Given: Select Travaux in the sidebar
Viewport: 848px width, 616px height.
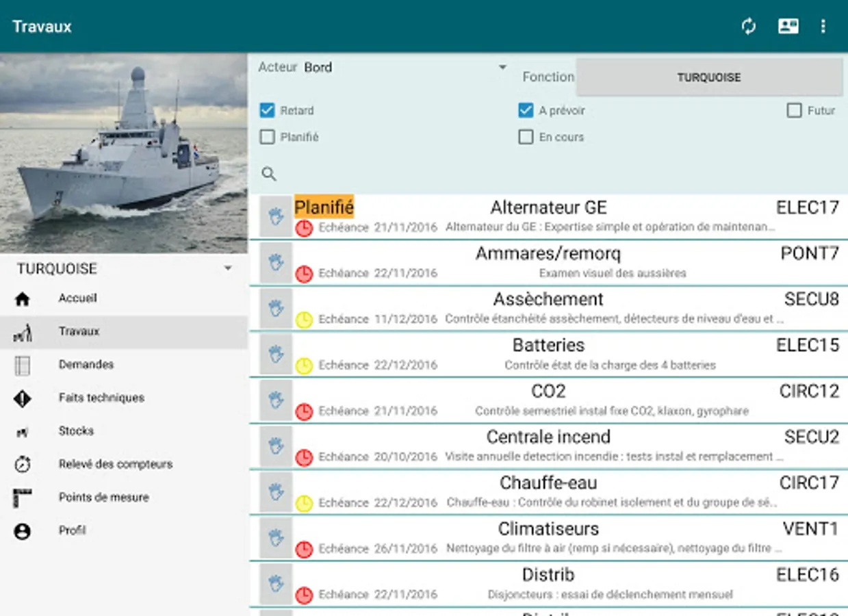Looking at the screenshot, I should (x=124, y=331).
